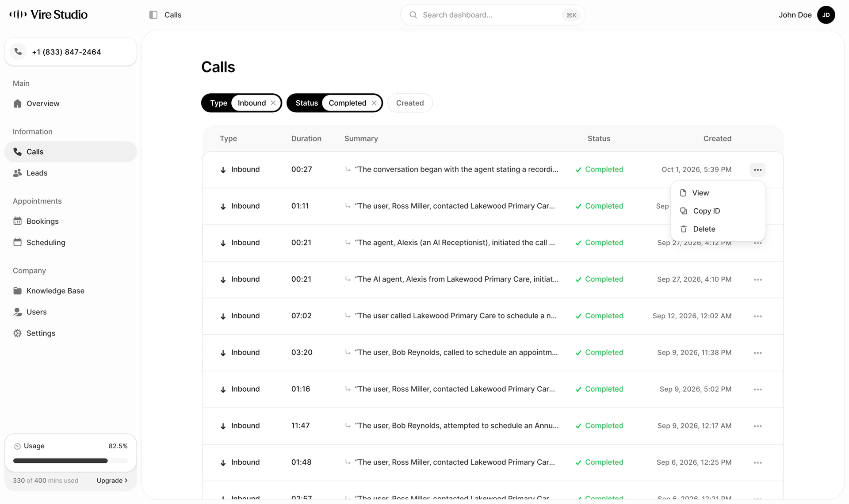Viewport: 849px width, 504px height.
Task: Click the 82.5% usage value
Action: 118,446
